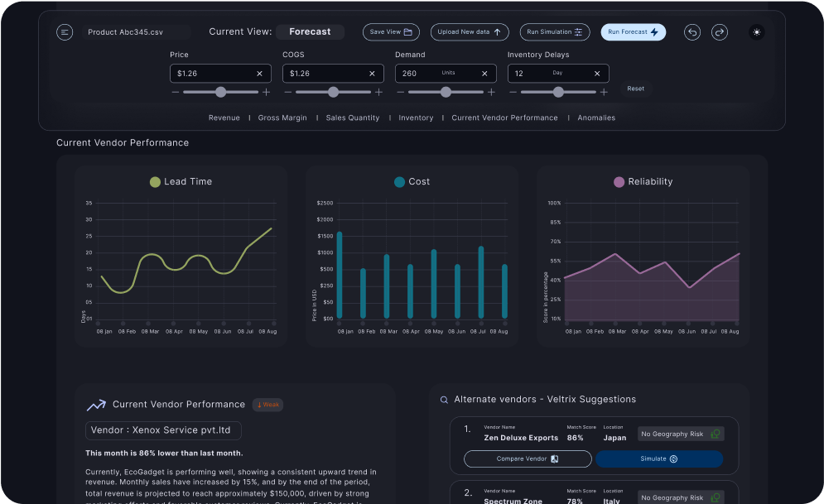Simulate the Zen Deluxe Exports vendor

pos(659,458)
